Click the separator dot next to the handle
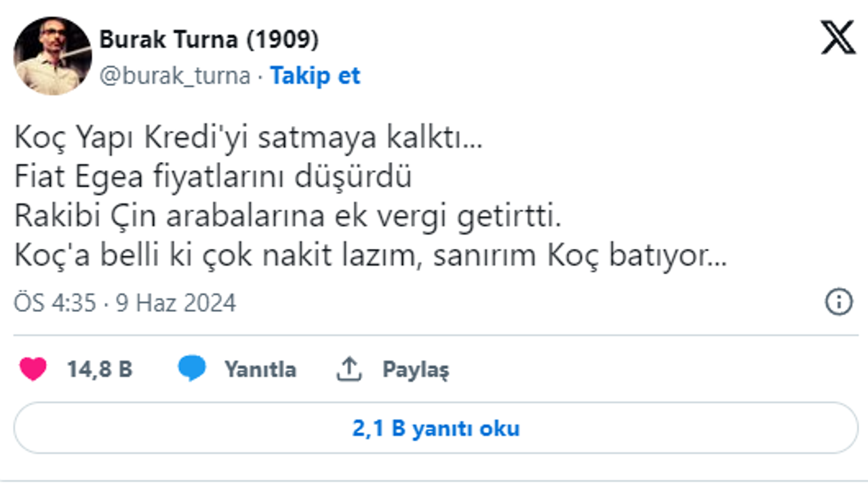 coord(258,76)
